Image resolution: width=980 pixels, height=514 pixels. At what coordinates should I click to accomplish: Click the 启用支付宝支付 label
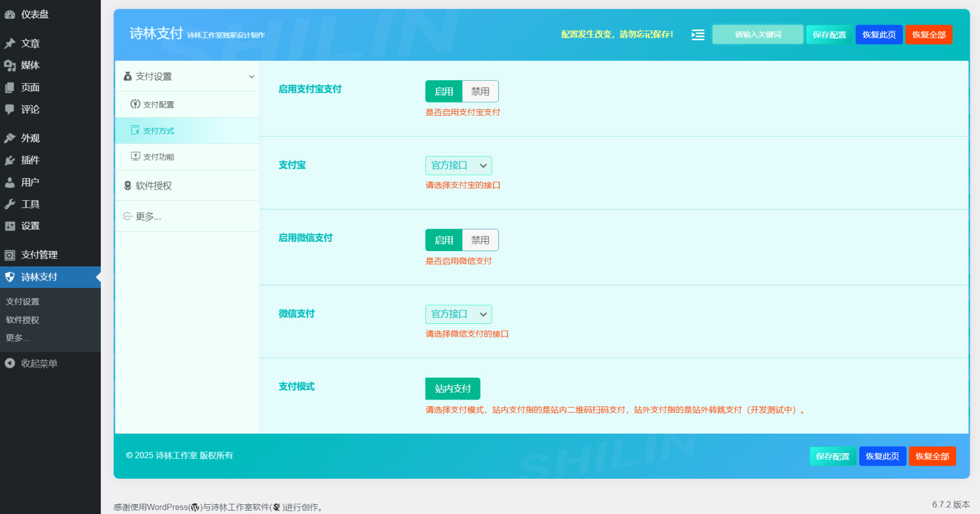[x=310, y=89]
